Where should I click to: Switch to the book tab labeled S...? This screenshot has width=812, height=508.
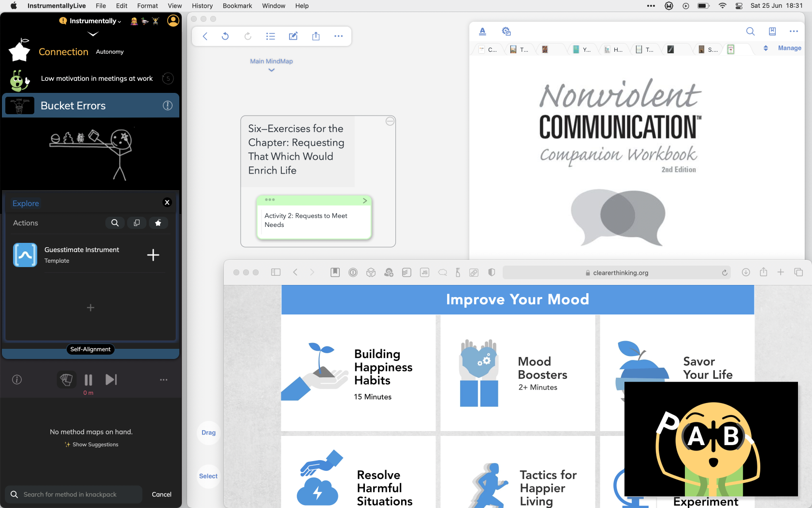click(709, 49)
